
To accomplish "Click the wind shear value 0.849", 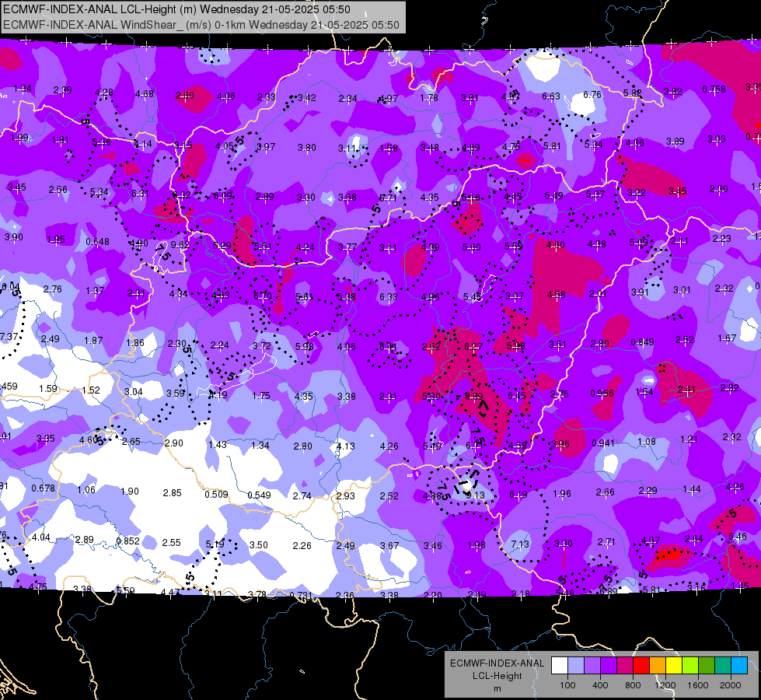I will coord(642,342).
